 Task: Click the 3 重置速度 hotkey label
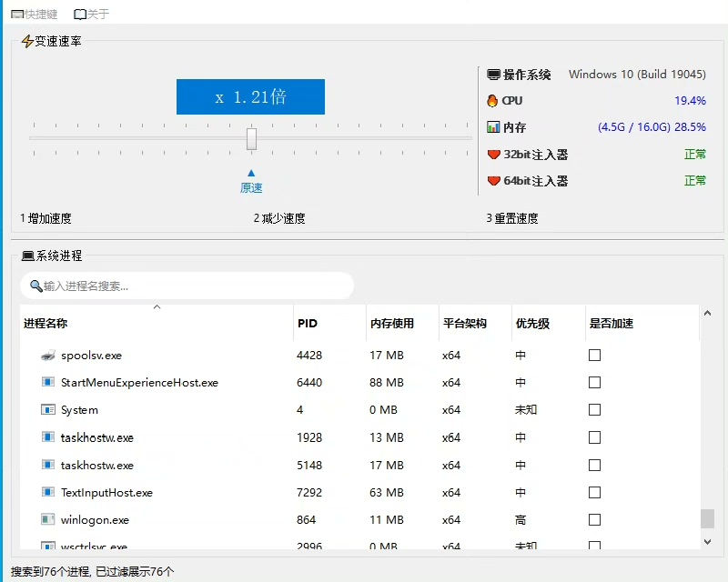point(512,218)
